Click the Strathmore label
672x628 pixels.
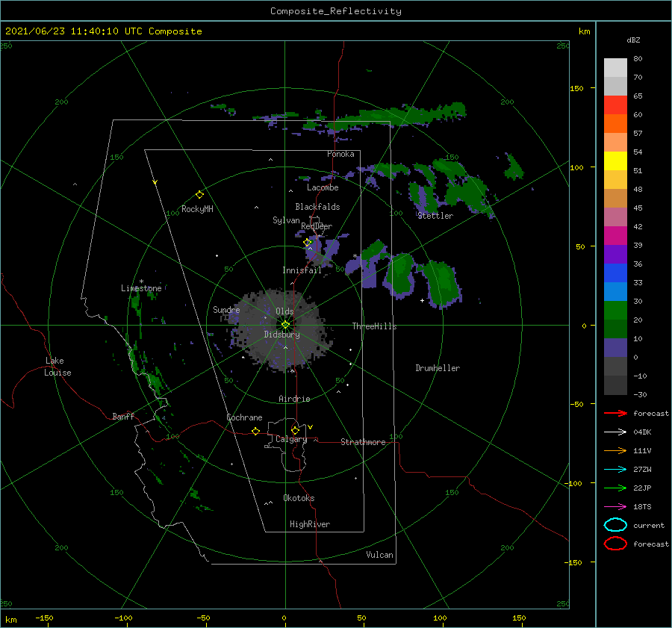pos(363,442)
